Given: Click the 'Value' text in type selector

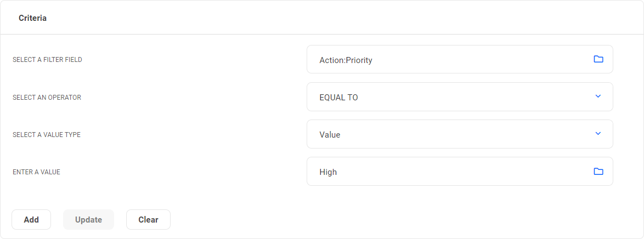Looking at the screenshot, I should coord(330,135).
